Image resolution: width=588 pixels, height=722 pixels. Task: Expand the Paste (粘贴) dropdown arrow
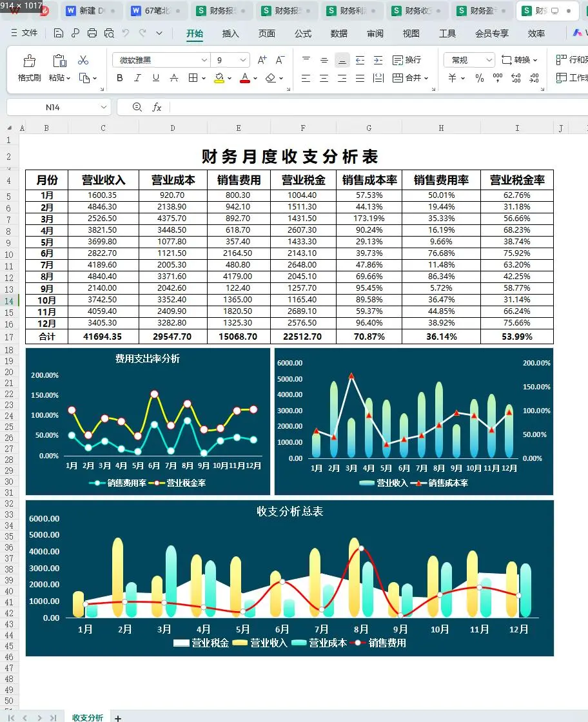(x=68, y=78)
